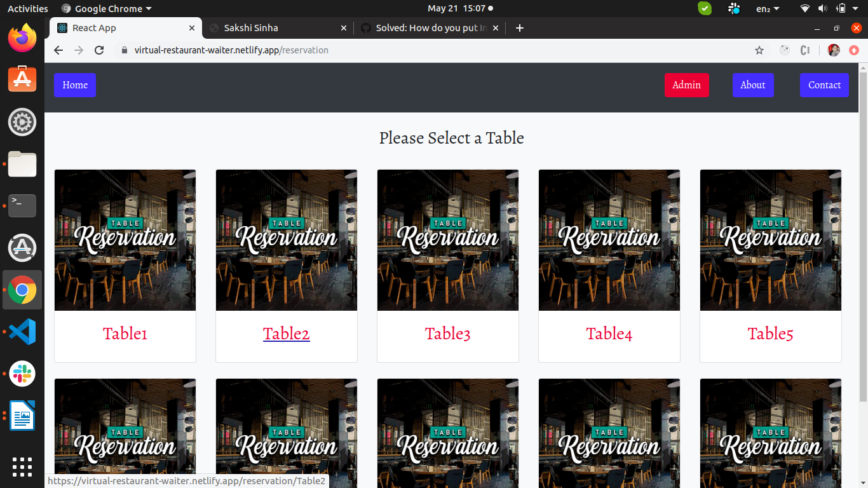868x488 pixels.
Task: Open the Files folder dock icon
Action: click(x=22, y=164)
